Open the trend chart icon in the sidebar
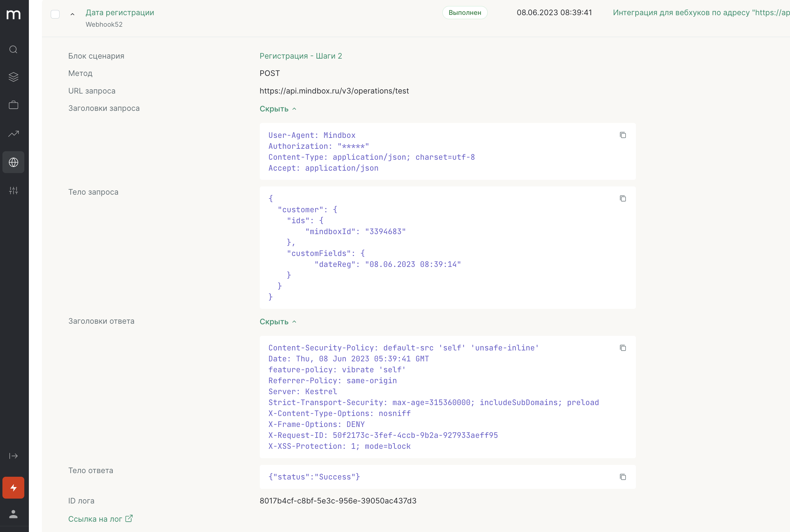Viewport: 790px width, 532px height. 14,134
